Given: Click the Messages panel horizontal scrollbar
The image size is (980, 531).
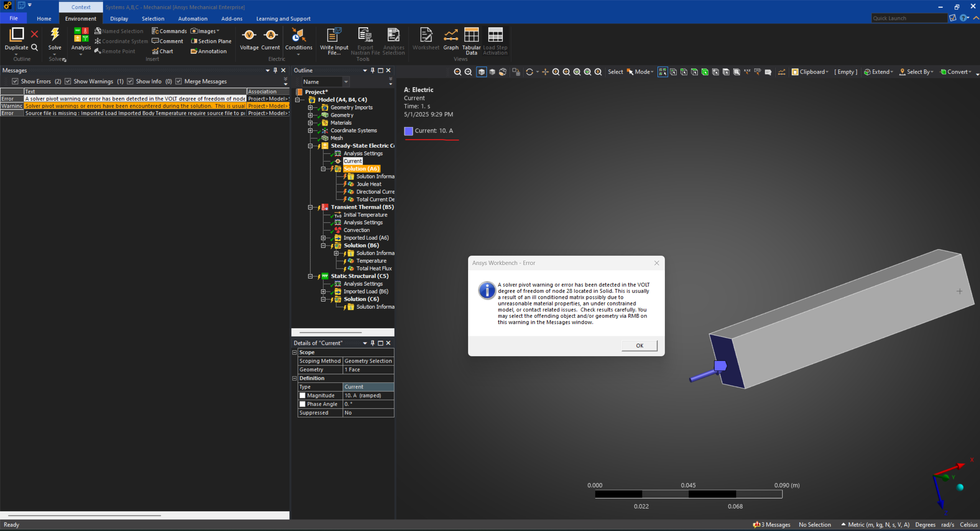Looking at the screenshot, I should point(84,515).
